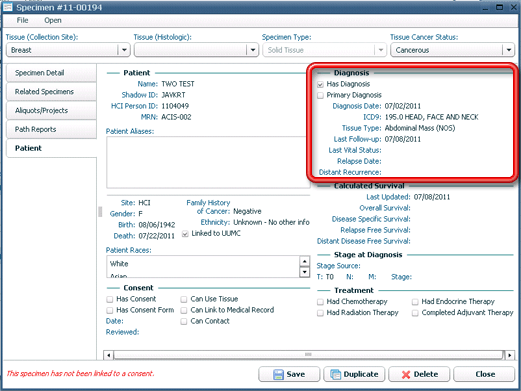This screenshot has width=521, height=391.
Task: Click the Tissue Type value Abdominal Mass (NOS)
Action: (420, 128)
